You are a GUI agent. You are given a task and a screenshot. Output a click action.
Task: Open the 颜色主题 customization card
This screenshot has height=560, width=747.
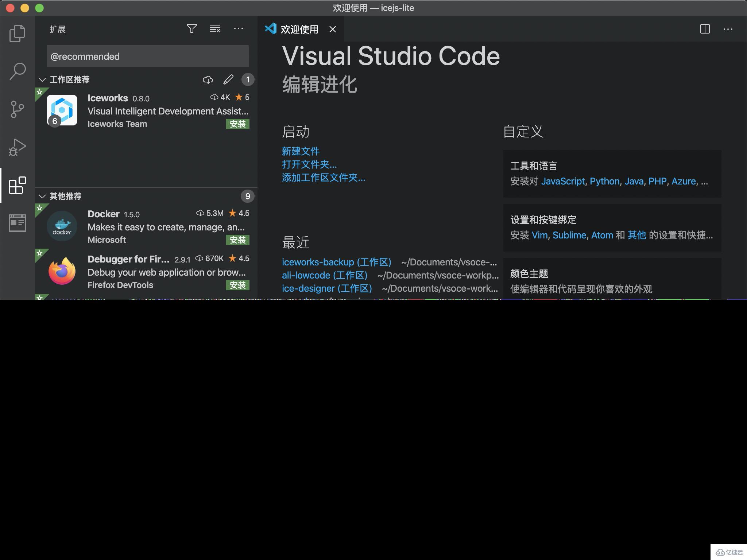tap(612, 279)
